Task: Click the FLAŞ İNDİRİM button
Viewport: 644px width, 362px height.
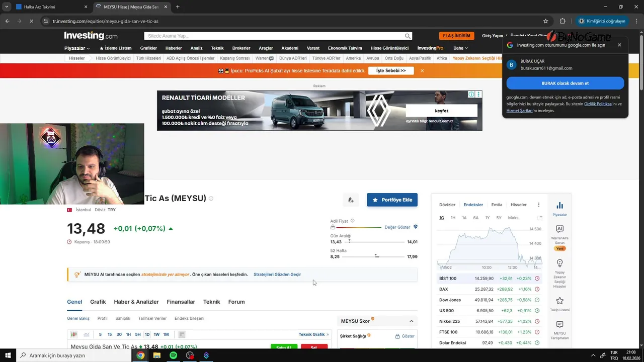Action: 456,36
